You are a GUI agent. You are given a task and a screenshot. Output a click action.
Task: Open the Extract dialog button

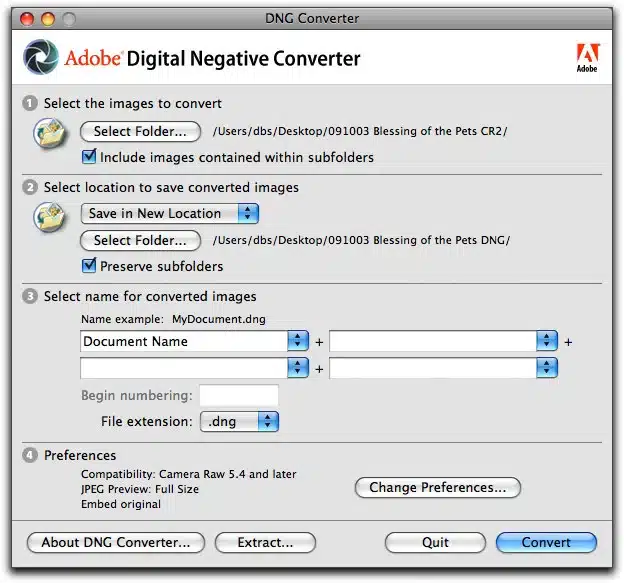[265, 542]
